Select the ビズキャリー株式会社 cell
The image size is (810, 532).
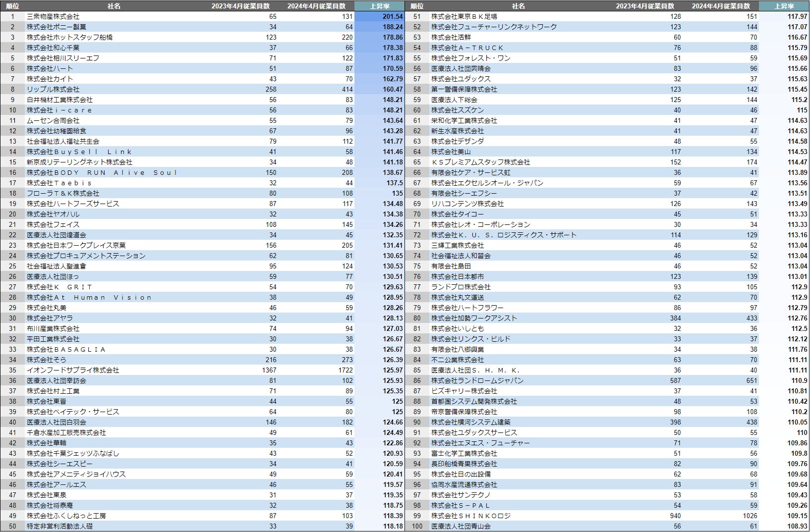519,391
